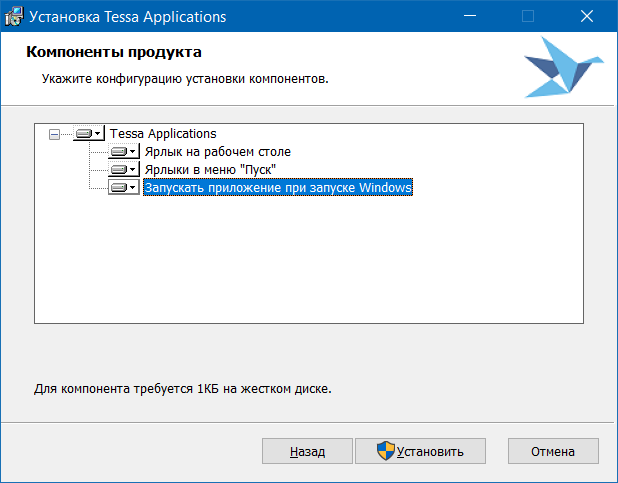This screenshot has width=618, height=483.
Task: Open the drive icon dropdown for Запускать приложение
Action: [x=124, y=187]
